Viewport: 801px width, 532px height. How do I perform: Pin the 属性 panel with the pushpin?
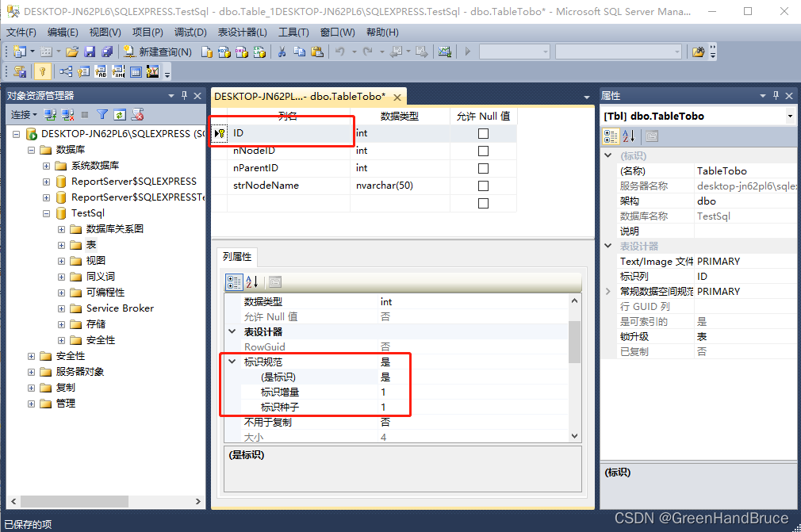[776, 95]
